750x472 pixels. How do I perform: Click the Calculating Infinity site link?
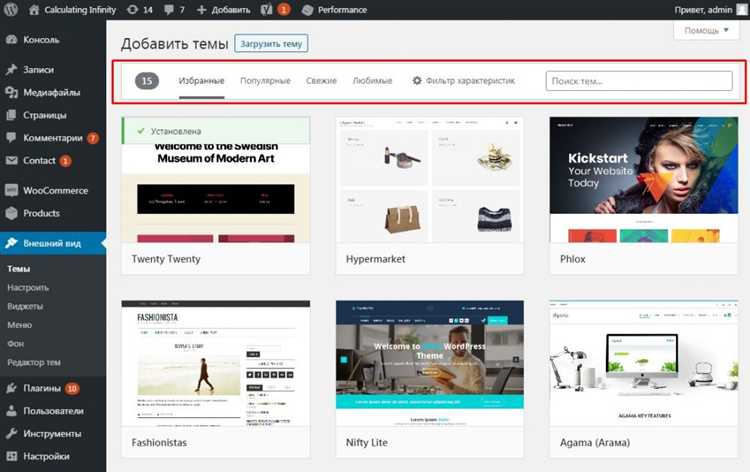click(80, 10)
